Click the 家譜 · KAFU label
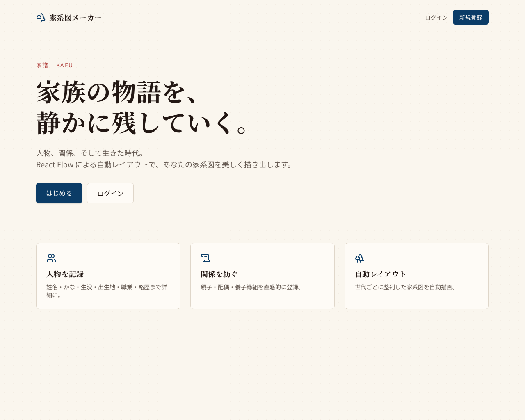This screenshot has width=525, height=420. (x=55, y=65)
